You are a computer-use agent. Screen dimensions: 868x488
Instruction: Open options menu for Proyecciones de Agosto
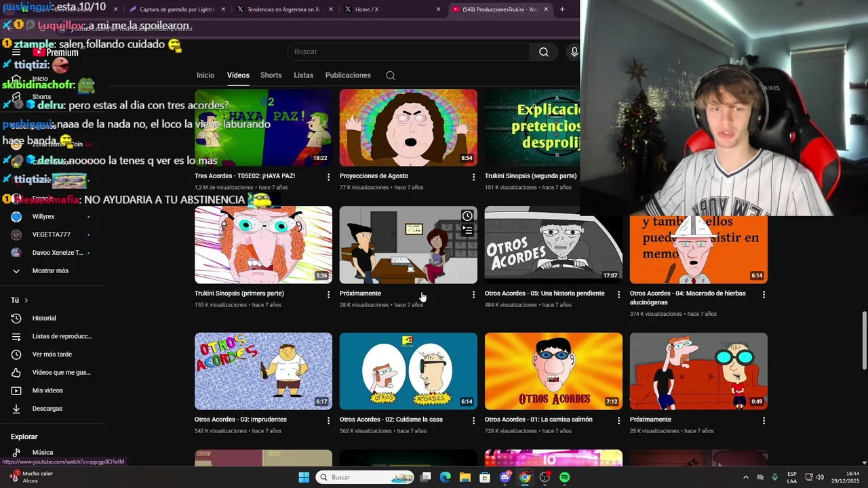point(474,177)
